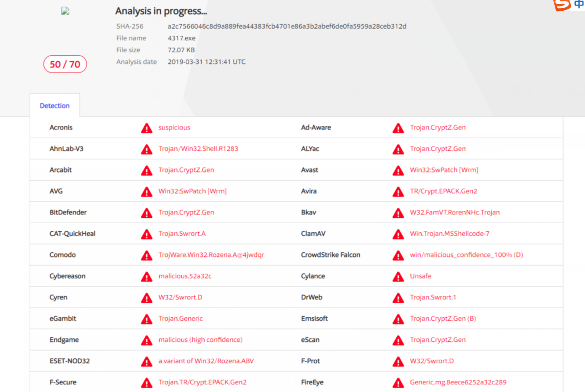
Task: Click the analysis date 2019-03-31 12:31:41 UTC
Action: point(206,62)
